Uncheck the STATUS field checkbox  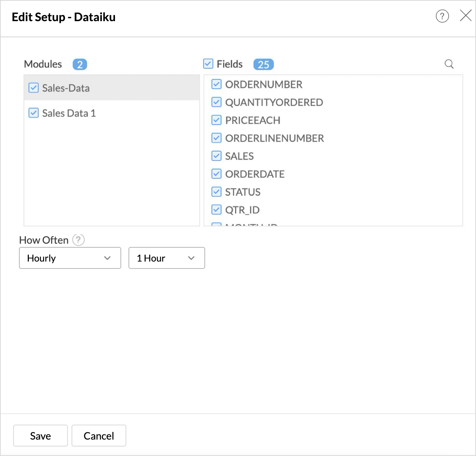(216, 192)
